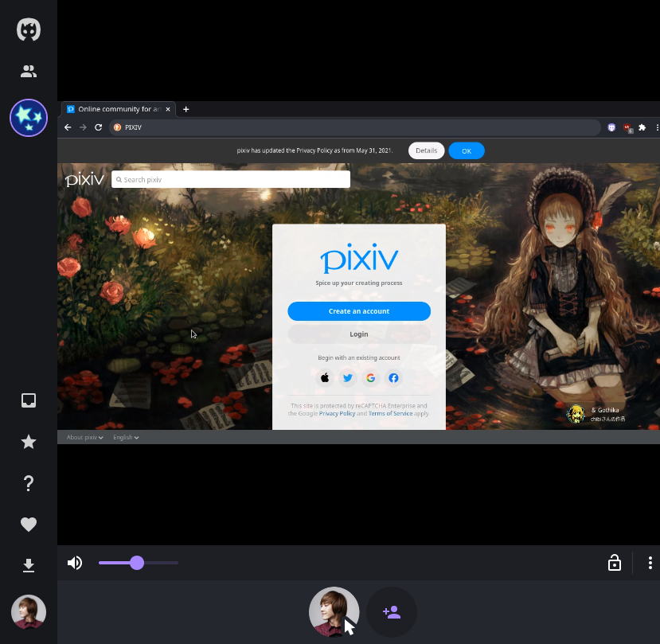
Task: Open the Kosmi cat logo home
Action: (29, 30)
